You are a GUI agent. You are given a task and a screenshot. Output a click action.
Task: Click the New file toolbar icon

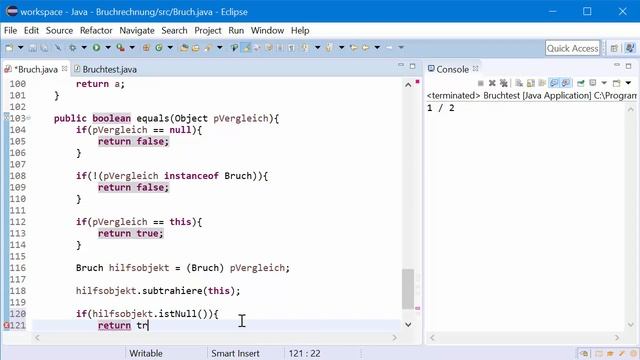[9, 48]
